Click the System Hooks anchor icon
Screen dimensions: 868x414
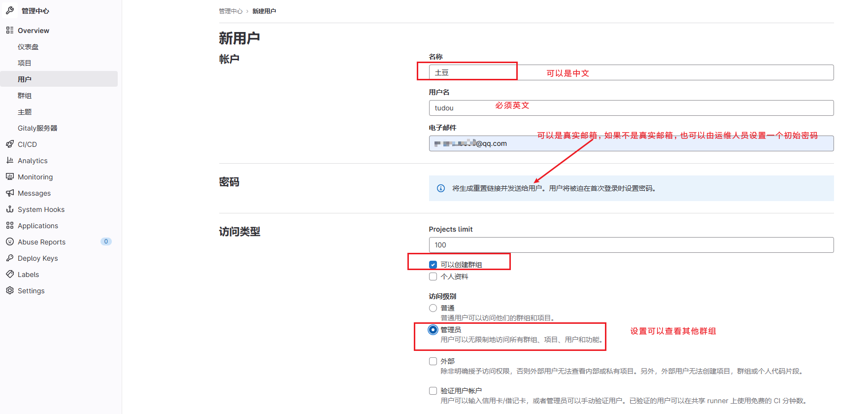coord(10,209)
